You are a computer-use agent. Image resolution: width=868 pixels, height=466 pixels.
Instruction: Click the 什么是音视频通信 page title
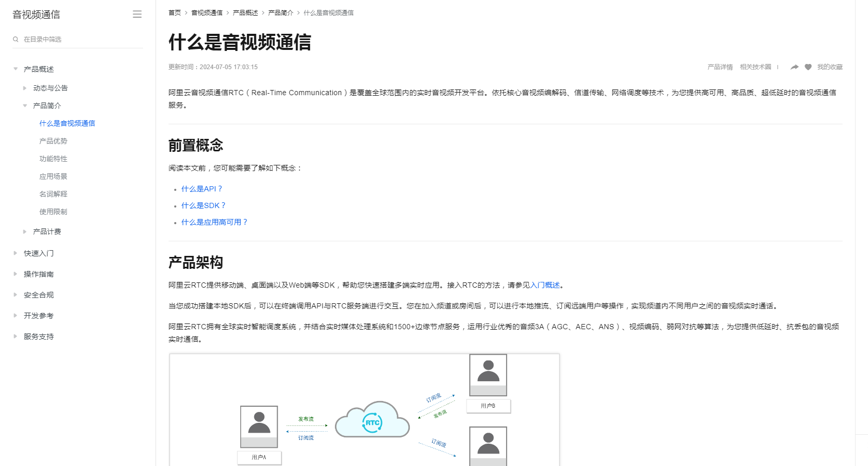[x=240, y=42]
